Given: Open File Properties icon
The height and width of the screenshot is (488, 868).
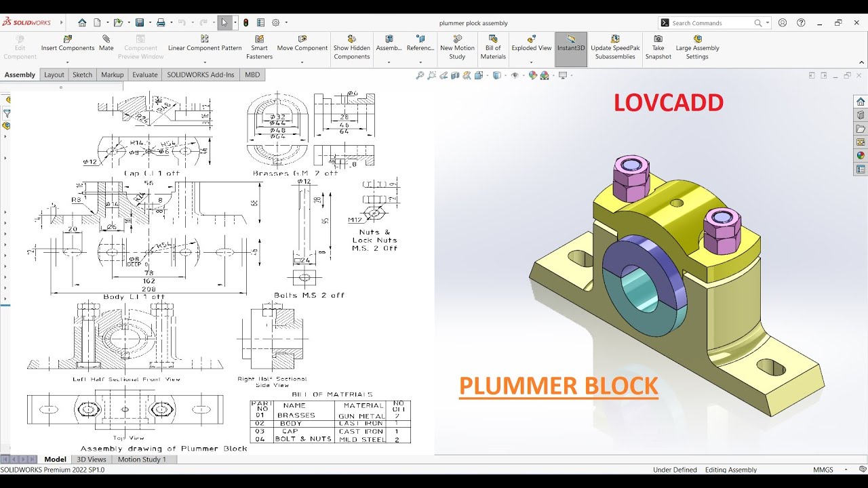Looking at the screenshot, I should click(x=261, y=22).
